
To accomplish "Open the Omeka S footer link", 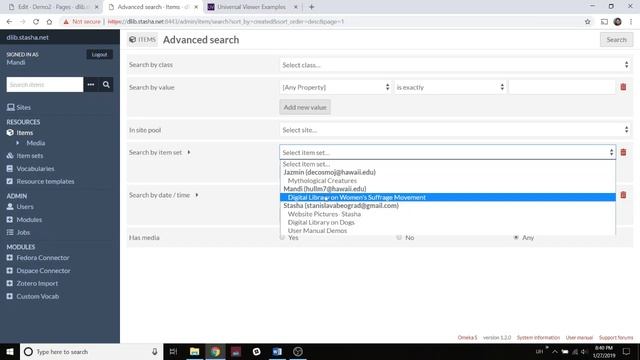I will 467,338.
